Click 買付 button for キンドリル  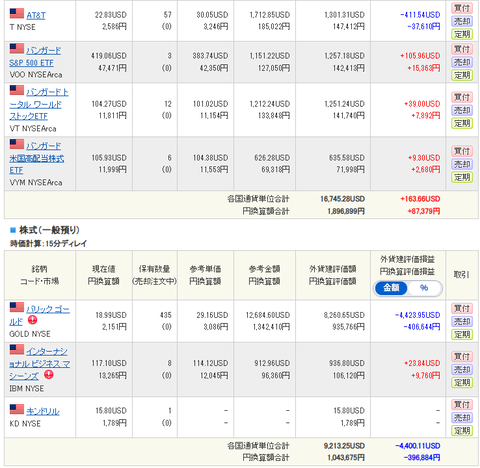[462, 405]
